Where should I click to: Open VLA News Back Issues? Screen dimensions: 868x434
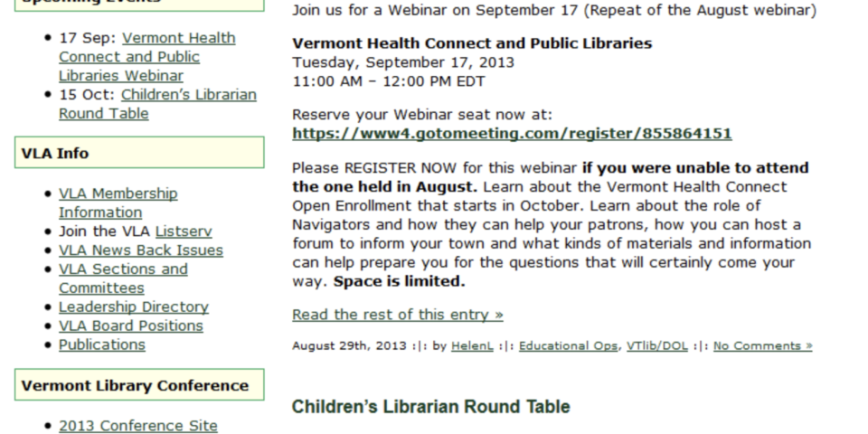click(140, 250)
